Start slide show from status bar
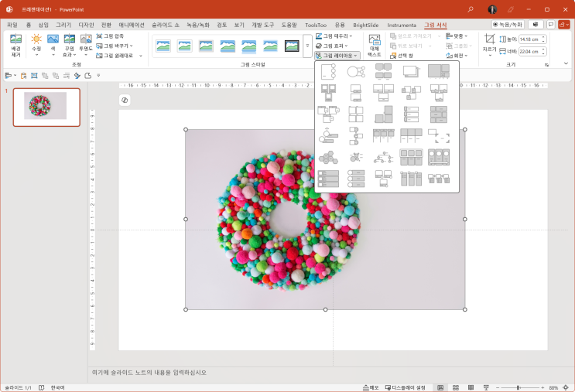The image size is (575, 392). coord(486,387)
